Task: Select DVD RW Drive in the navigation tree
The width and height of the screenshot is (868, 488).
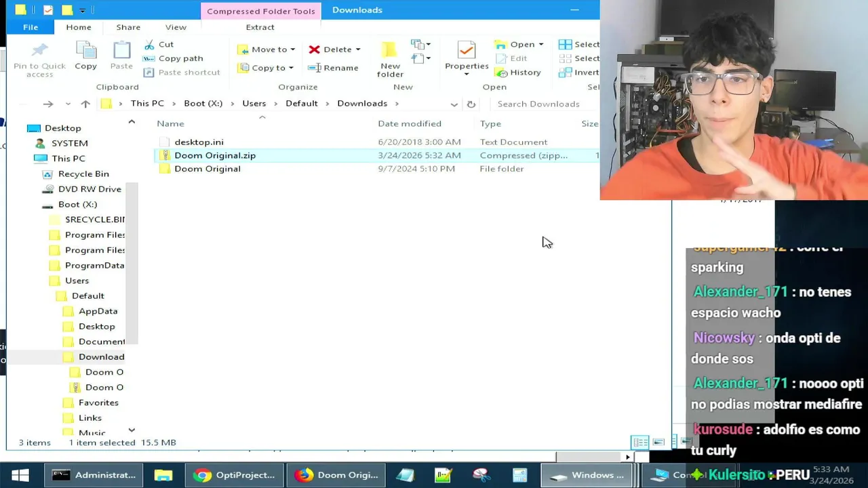Action: pos(90,189)
